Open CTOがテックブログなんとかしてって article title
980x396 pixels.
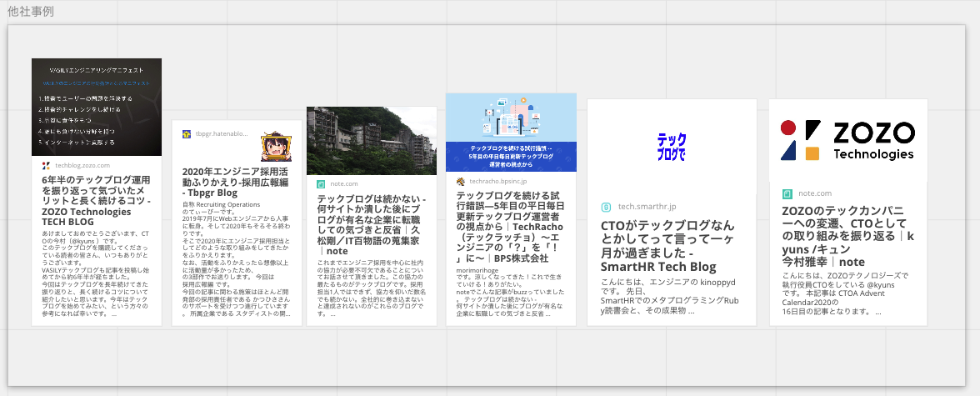tap(668, 246)
